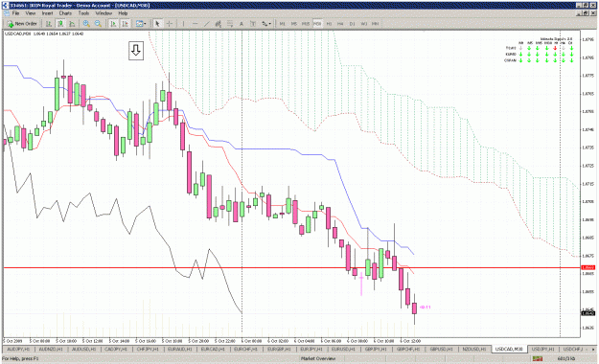Switch to the AUDUSD,H1 chart tab
This screenshot has height=364, width=599.
coord(83,349)
